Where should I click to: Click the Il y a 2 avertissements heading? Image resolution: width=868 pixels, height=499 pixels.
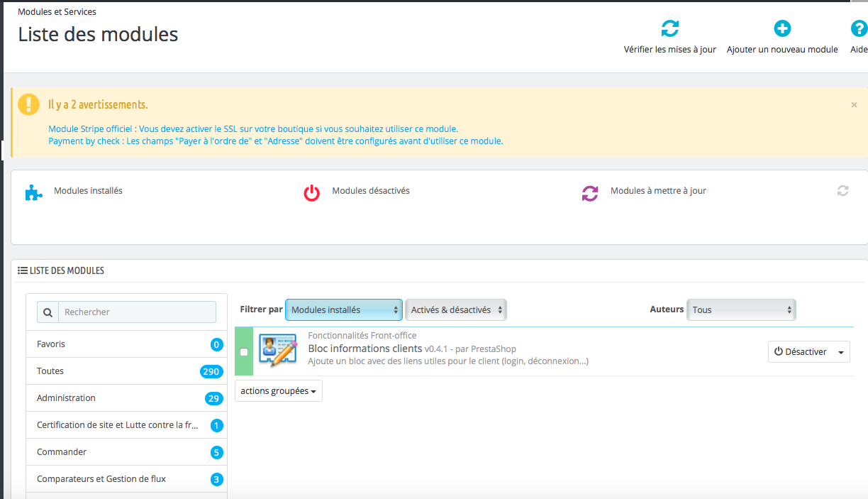[x=98, y=105]
